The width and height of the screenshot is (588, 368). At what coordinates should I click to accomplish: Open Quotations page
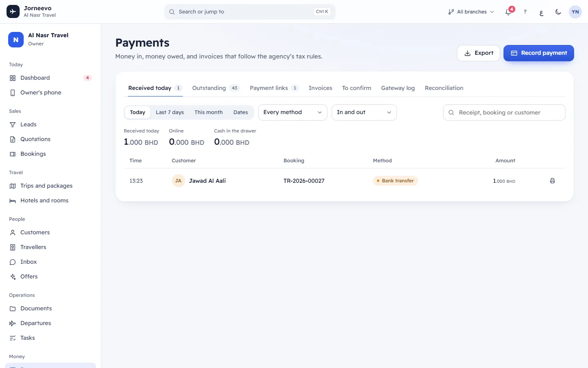click(x=50, y=139)
